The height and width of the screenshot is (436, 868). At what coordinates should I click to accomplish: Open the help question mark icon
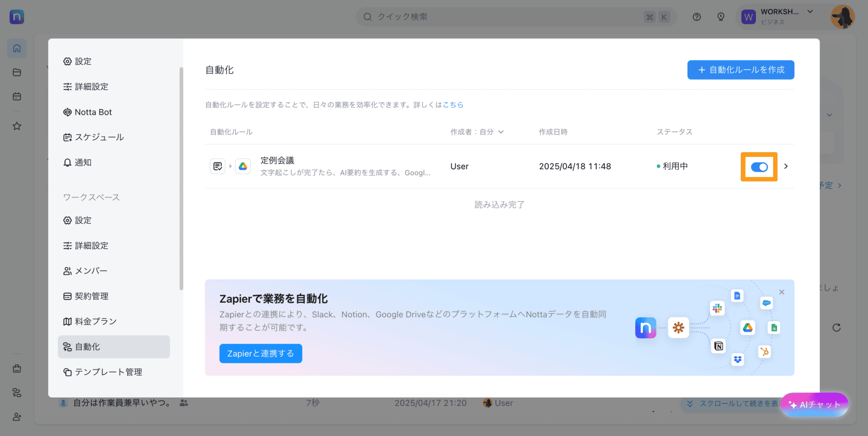(x=697, y=17)
